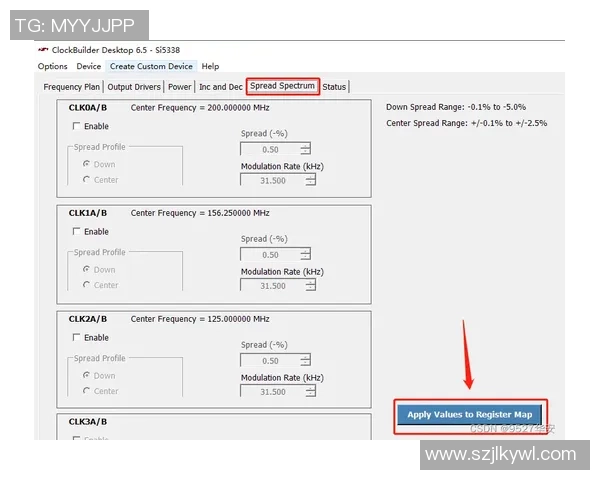The image size is (600, 480).
Task: Choose Down spread profile for CLK1A/B
Action: click(87, 269)
